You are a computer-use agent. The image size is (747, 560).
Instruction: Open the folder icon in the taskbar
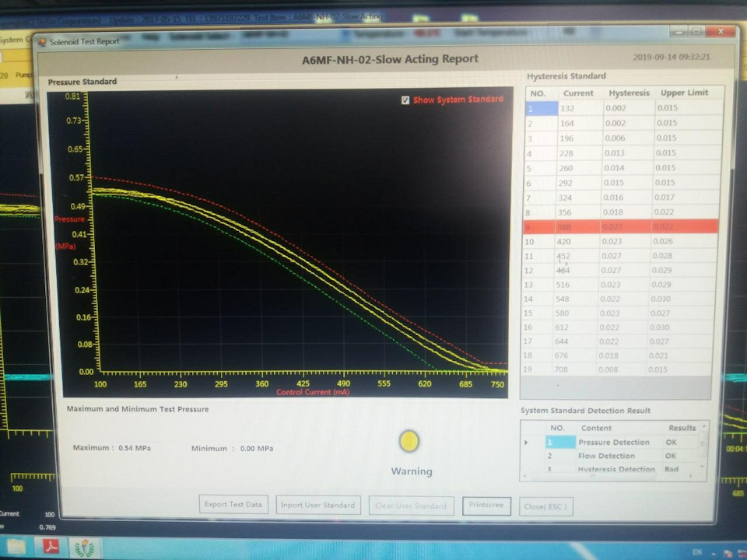pos(16,546)
